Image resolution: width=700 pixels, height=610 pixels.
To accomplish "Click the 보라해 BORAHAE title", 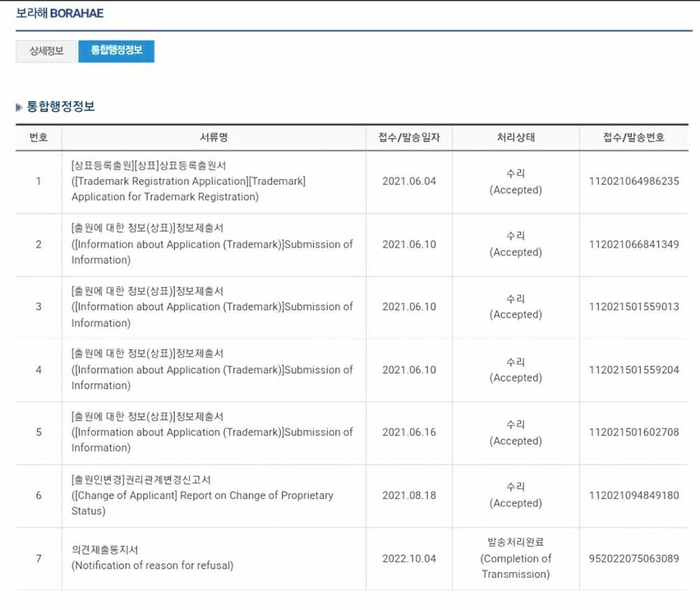I will pos(59,13).
